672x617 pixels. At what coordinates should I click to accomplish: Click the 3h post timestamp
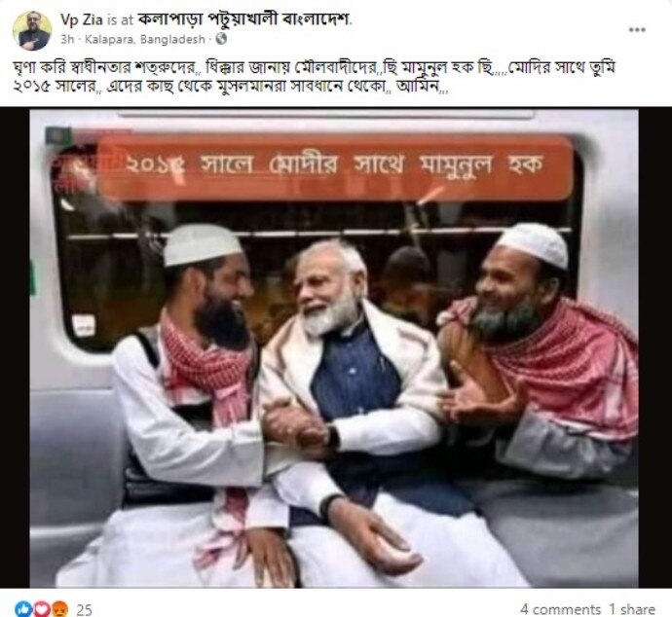tap(67, 39)
